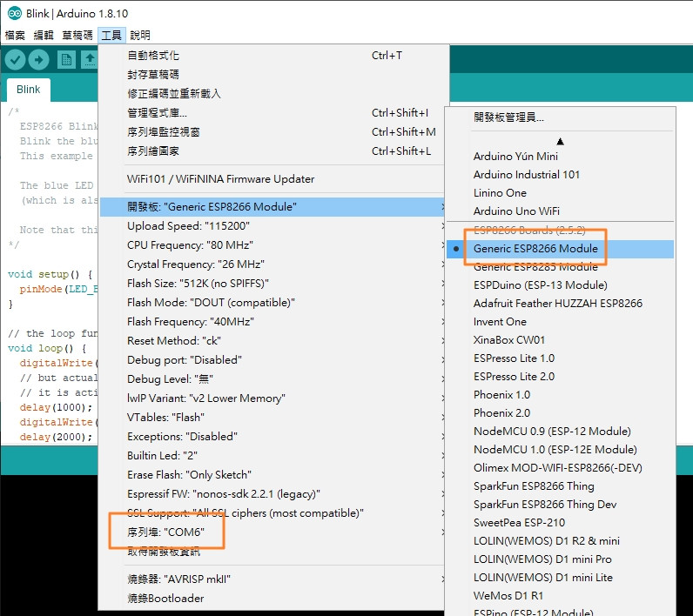Choose 自動格式化 menu entry
Screen dimensions: 693x616
click(x=271, y=55)
